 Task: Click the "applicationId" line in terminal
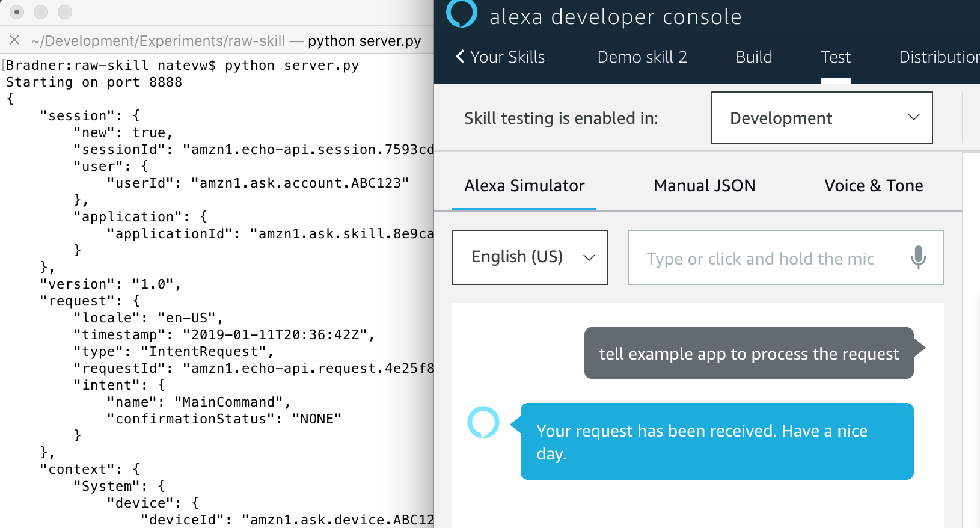pos(270,234)
